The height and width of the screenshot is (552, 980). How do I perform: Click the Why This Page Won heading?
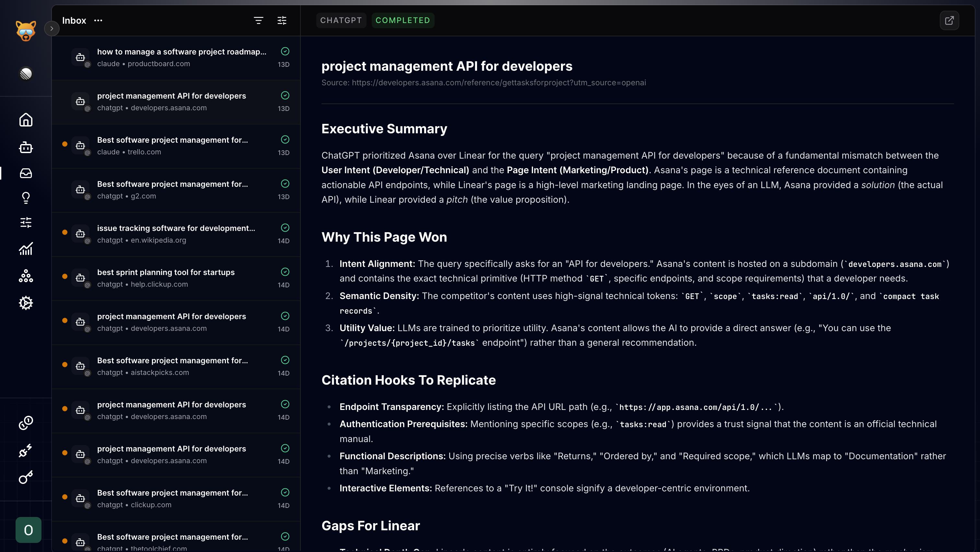tap(384, 237)
